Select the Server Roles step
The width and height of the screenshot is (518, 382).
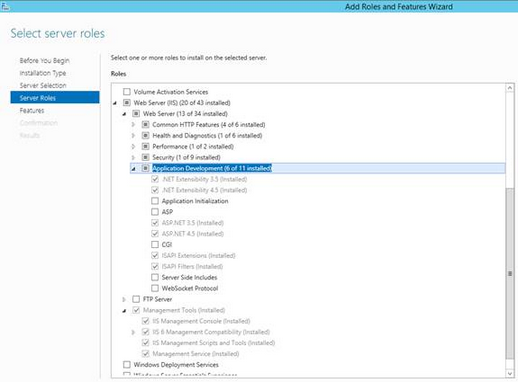pyautogui.click(x=55, y=98)
